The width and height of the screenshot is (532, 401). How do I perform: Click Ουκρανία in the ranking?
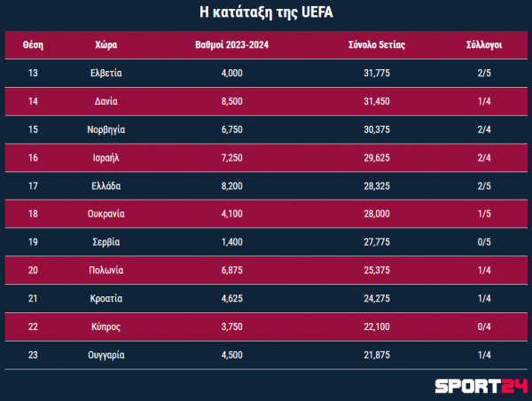tap(106, 214)
